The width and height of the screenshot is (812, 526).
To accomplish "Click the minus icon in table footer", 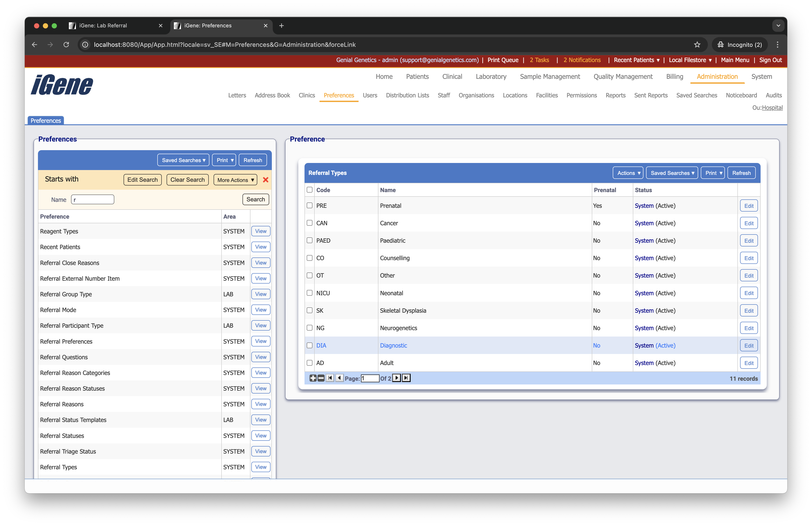I will 321,378.
